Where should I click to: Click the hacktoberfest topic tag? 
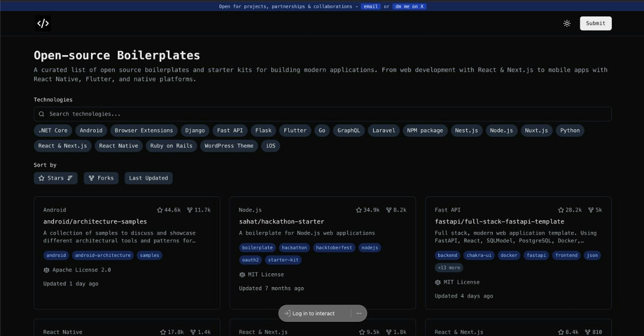click(334, 248)
